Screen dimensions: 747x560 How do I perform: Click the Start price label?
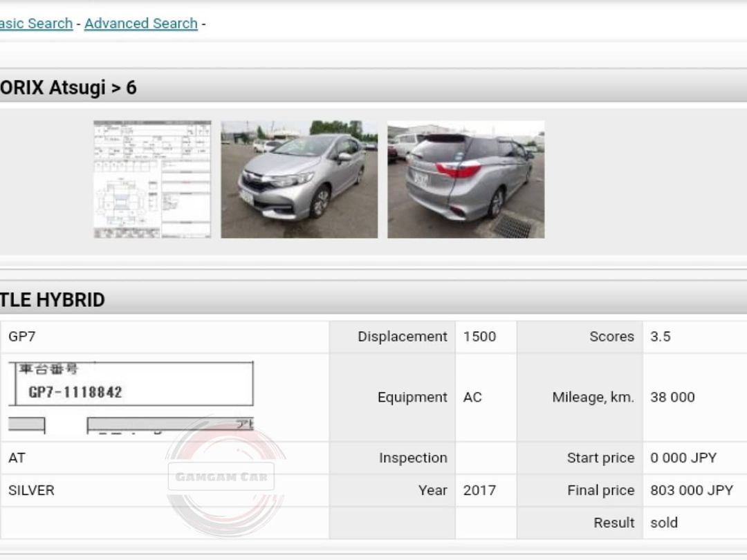coord(601,458)
